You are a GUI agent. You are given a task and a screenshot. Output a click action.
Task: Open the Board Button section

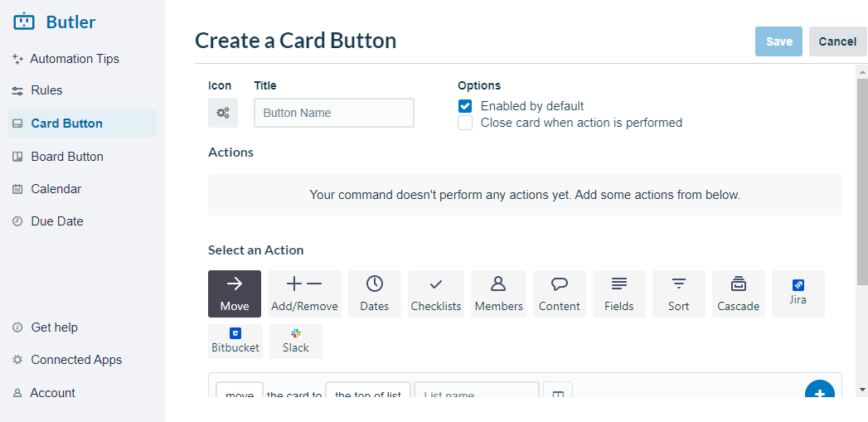click(67, 157)
